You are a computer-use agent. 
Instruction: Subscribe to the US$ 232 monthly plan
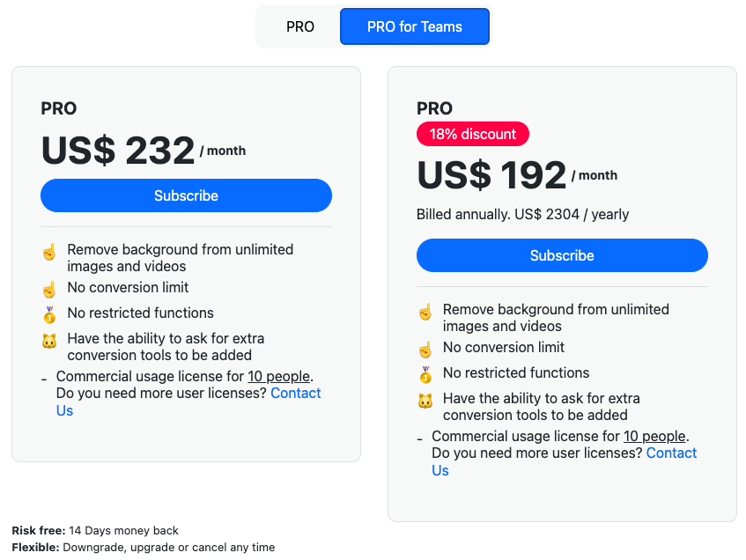(186, 195)
